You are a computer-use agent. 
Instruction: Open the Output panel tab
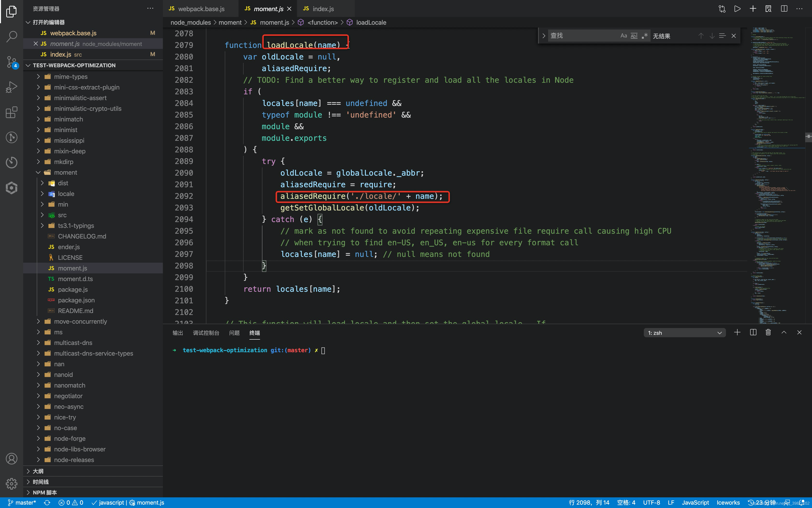click(x=177, y=333)
